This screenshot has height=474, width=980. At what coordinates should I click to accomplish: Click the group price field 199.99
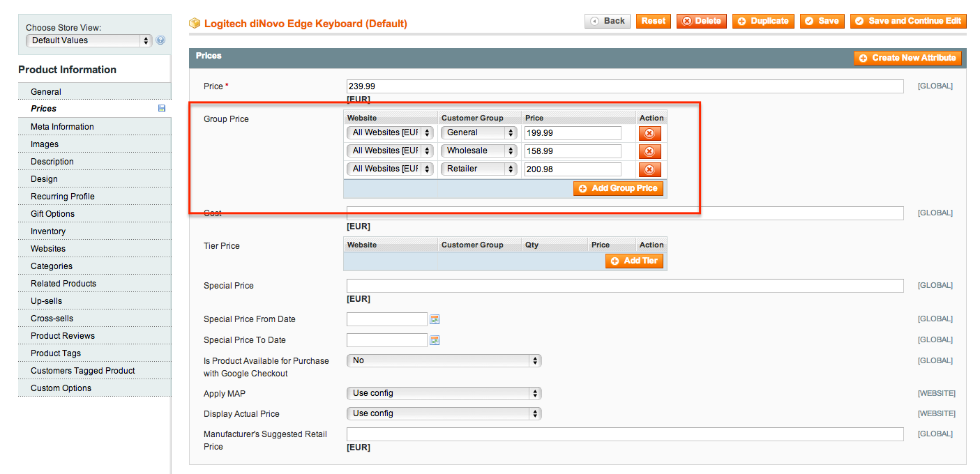[x=573, y=133]
